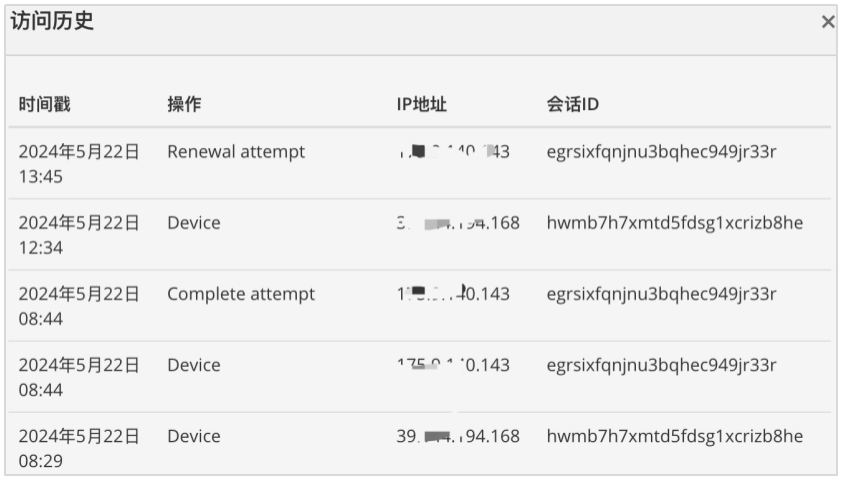Click session ID in the 12:34 row
The height and width of the screenshot is (480, 842).
click(674, 223)
